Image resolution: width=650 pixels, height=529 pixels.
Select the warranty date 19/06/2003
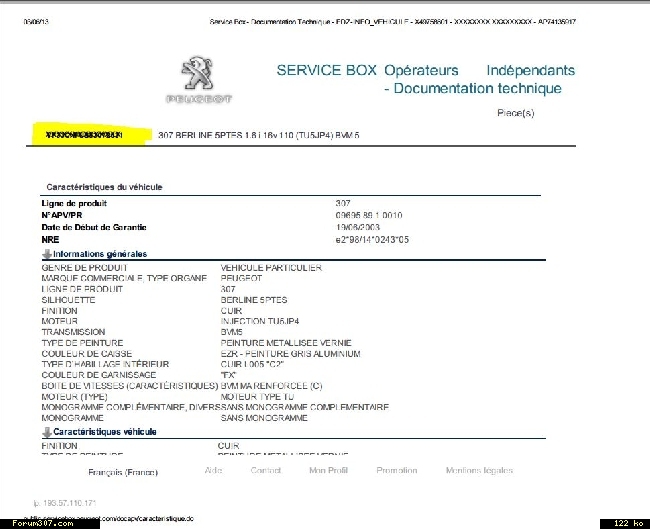pyautogui.click(x=358, y=227)
